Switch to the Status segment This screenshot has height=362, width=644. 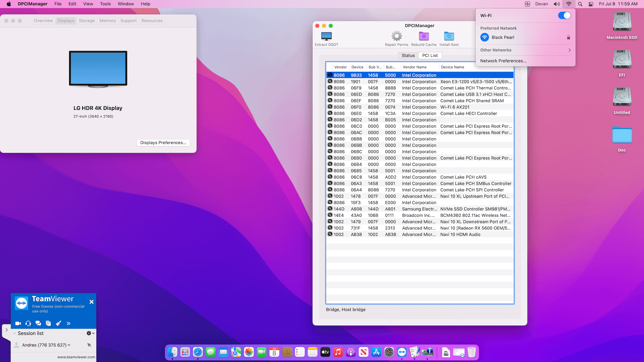[408, 56]
